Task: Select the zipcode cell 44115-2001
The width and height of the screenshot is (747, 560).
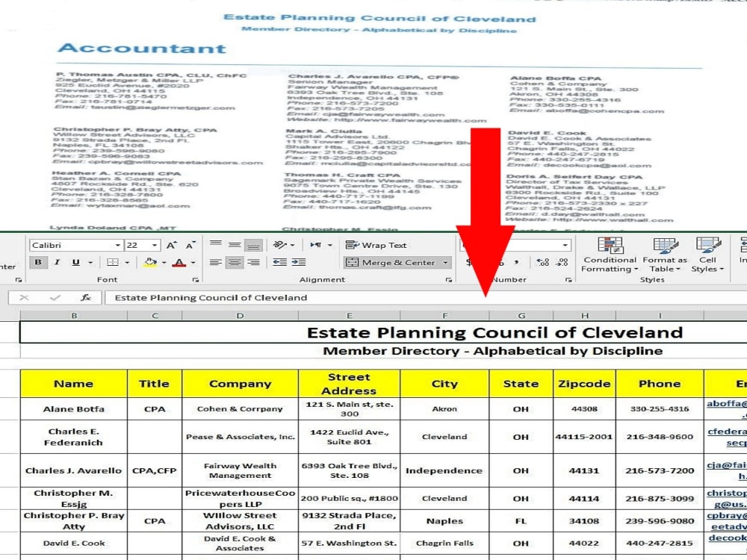Action: (585, 437)
